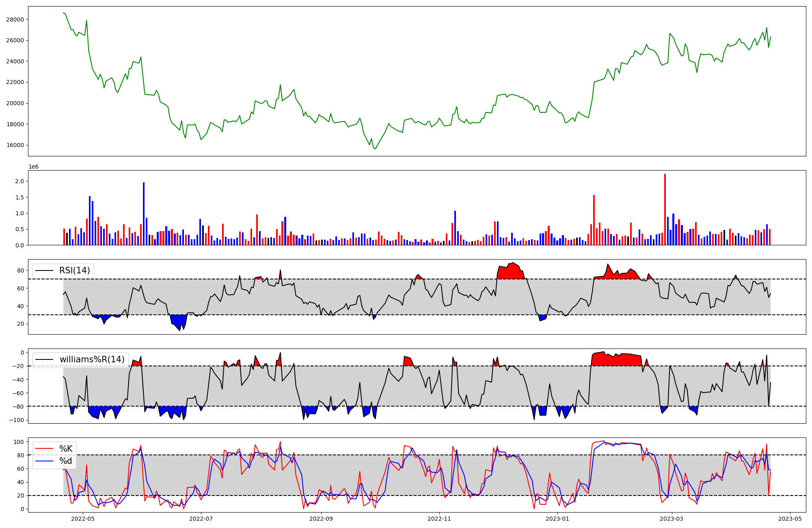Click the -100 tick on Williams axis
The width and height of the screenshot is (812, 528).
pyautogui.click(x=16, y=420)
